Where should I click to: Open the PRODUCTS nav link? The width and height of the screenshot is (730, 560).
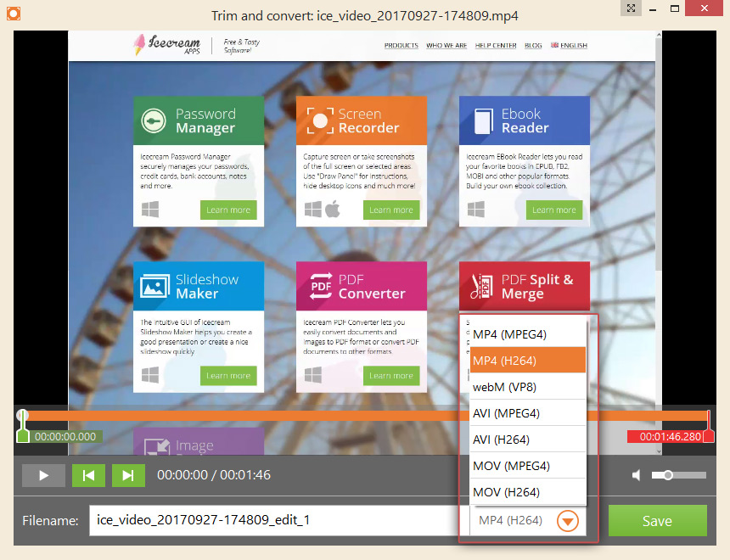coord(401,45)
